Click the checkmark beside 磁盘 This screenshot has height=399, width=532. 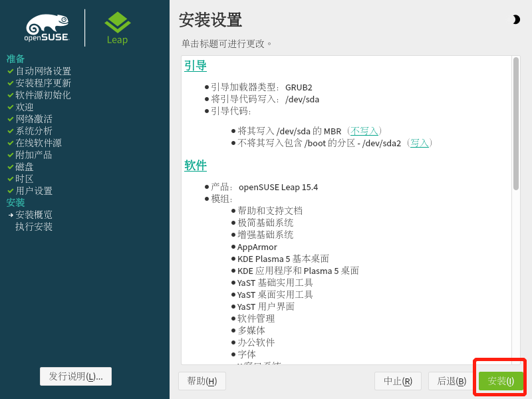click(x=10, y=167)
